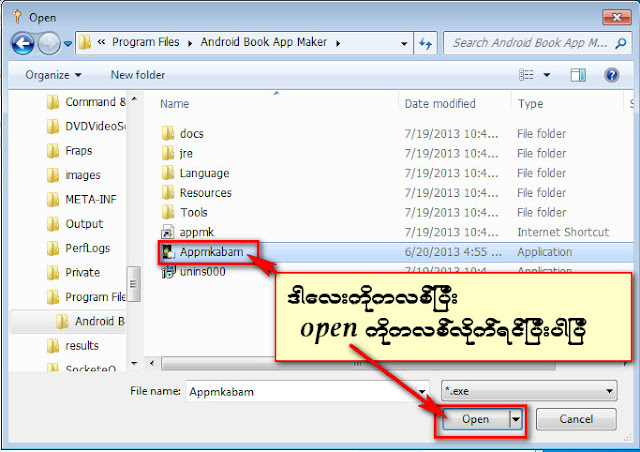Click Android Book App Maker breadcrumb
Image resolution: width=640 pixels, height=452 pixels.
click(263, 42)
